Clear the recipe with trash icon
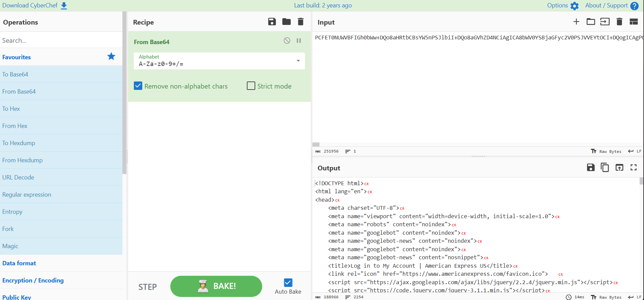The image size is (644, 300). click(x=301, y=22)
